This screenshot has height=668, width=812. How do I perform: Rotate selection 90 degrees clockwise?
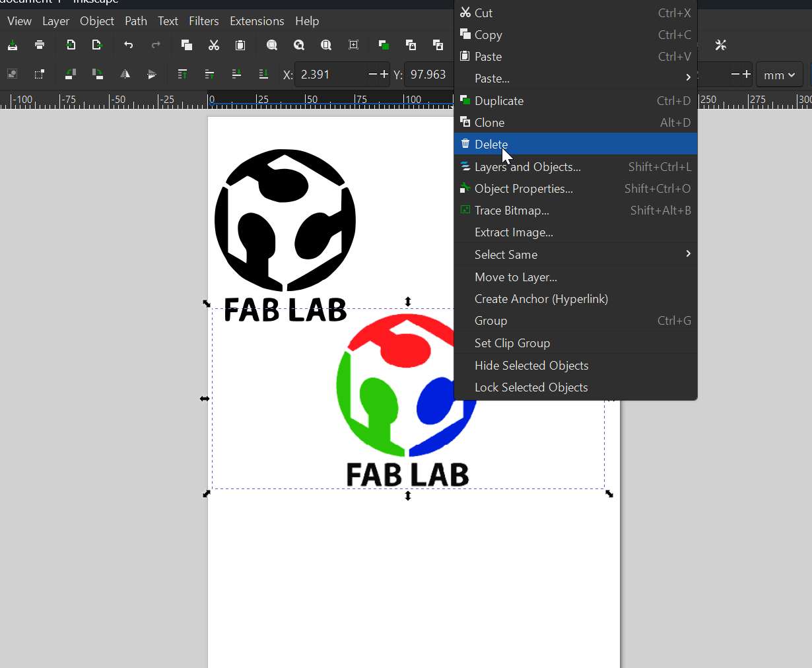pyautogui.click(x=98, y=74)
